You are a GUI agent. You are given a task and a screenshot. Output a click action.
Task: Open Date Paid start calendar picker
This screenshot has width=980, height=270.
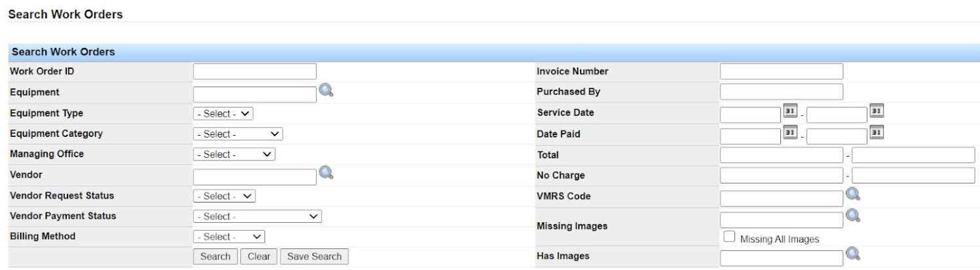[x=790, y=133]
